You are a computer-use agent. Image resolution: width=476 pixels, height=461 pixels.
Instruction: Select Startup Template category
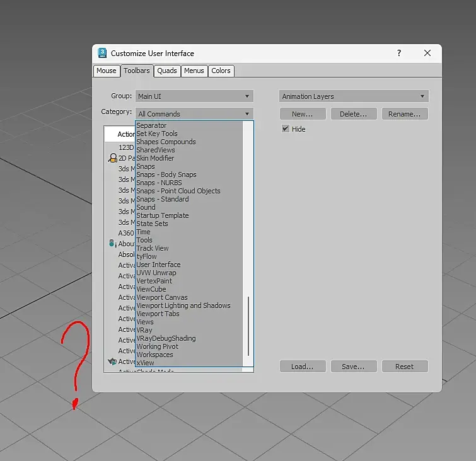click(x=189, y=215)
